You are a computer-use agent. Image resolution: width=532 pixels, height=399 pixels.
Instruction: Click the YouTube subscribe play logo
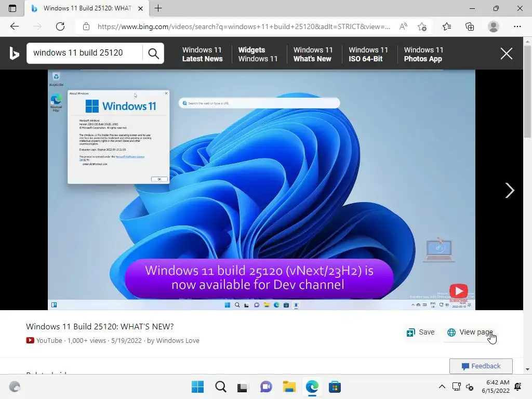click(x=458, y=291)
